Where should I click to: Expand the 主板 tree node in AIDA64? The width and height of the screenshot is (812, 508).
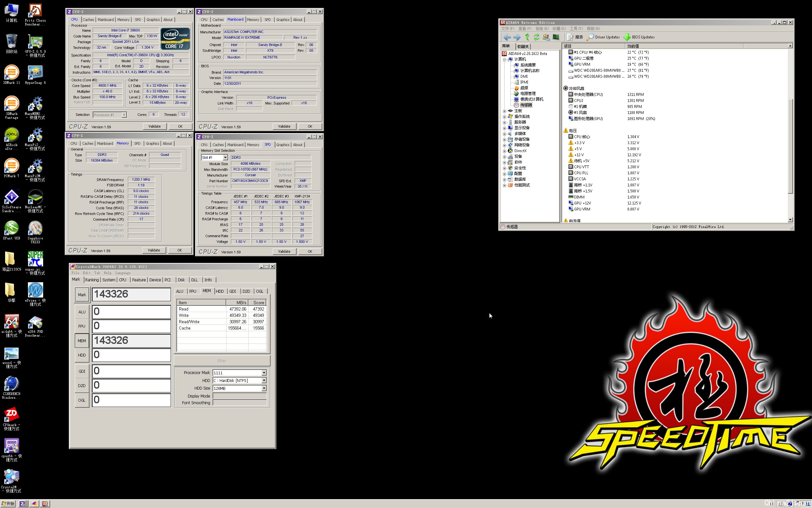point(504,111)
